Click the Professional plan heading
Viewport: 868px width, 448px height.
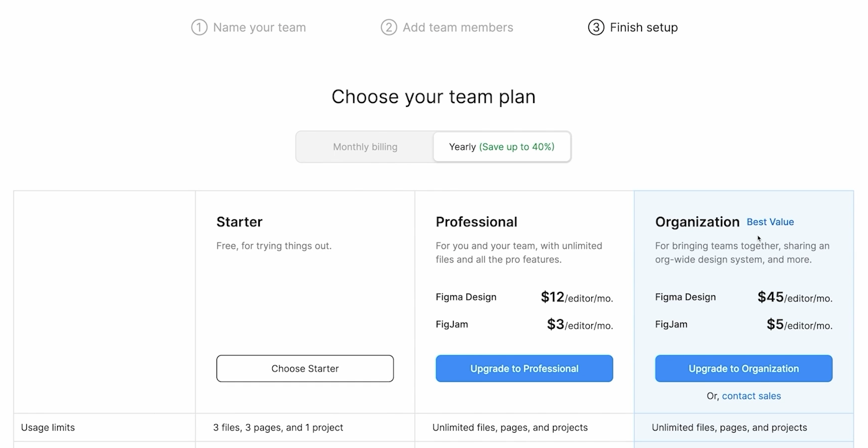pos(476,222)
